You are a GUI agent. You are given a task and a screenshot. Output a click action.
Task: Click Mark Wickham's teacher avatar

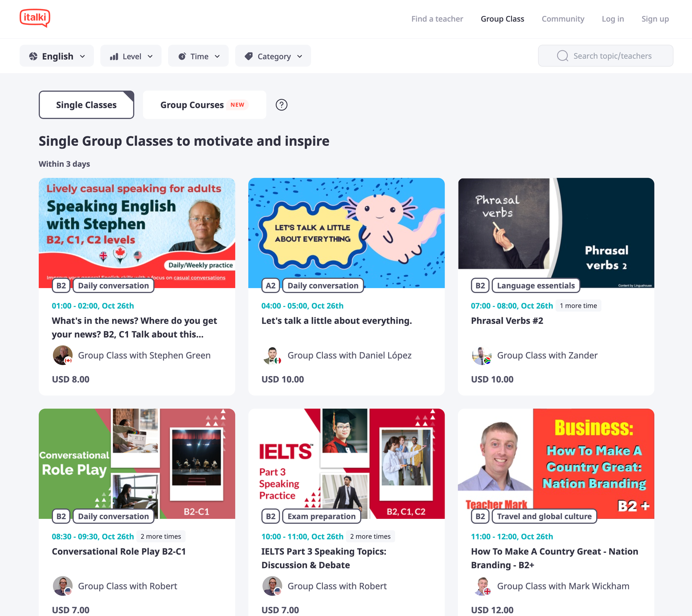click(x=482, y=586)
